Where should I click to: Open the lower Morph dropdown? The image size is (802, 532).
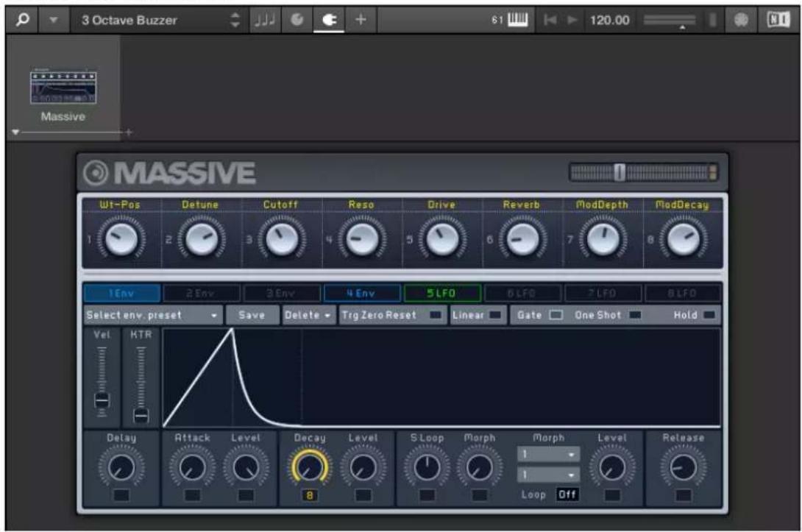coord(548,475)
